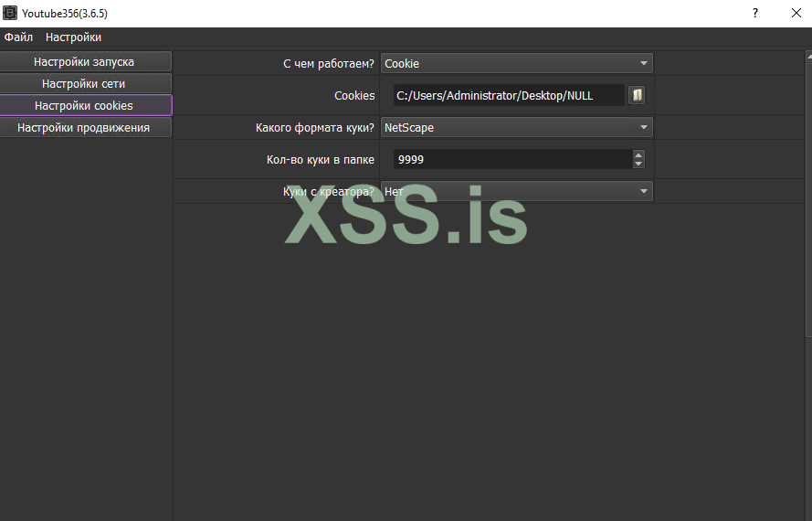Click the scrollbar up arrow
812x521 pixels.
(x=809, y=57)
